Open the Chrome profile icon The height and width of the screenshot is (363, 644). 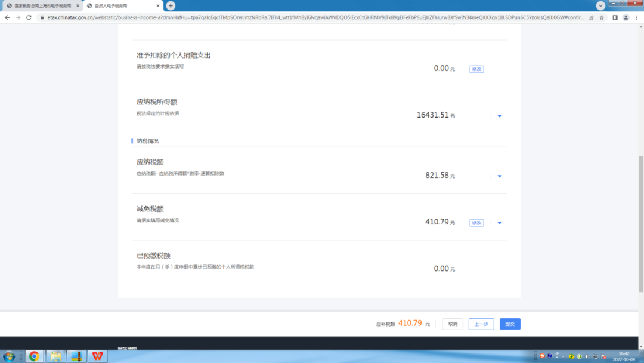point(626,18)
